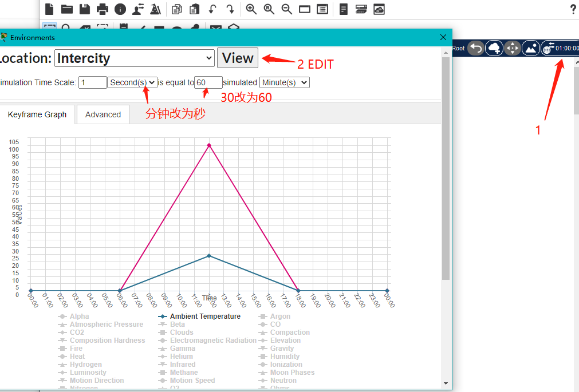Create new cluster with cloud-plus icon
579x392 pixels.
pyautogui.click(x=494, y=48)
